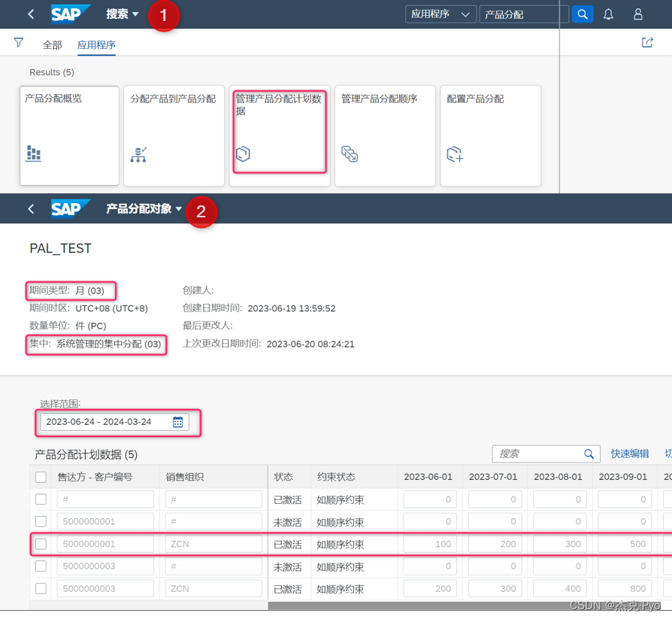Click the back arrow in the top navigation bar

[x=30, y=14]
